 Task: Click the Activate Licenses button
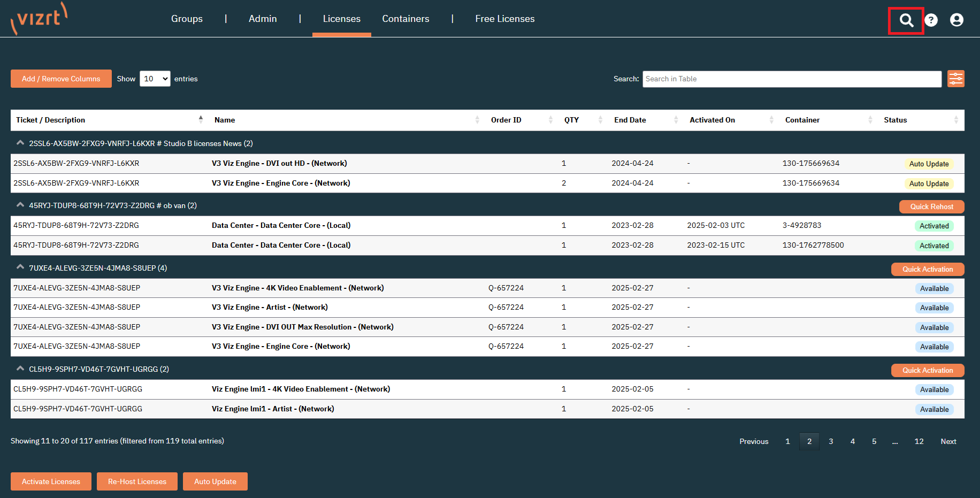click(51, 481)
